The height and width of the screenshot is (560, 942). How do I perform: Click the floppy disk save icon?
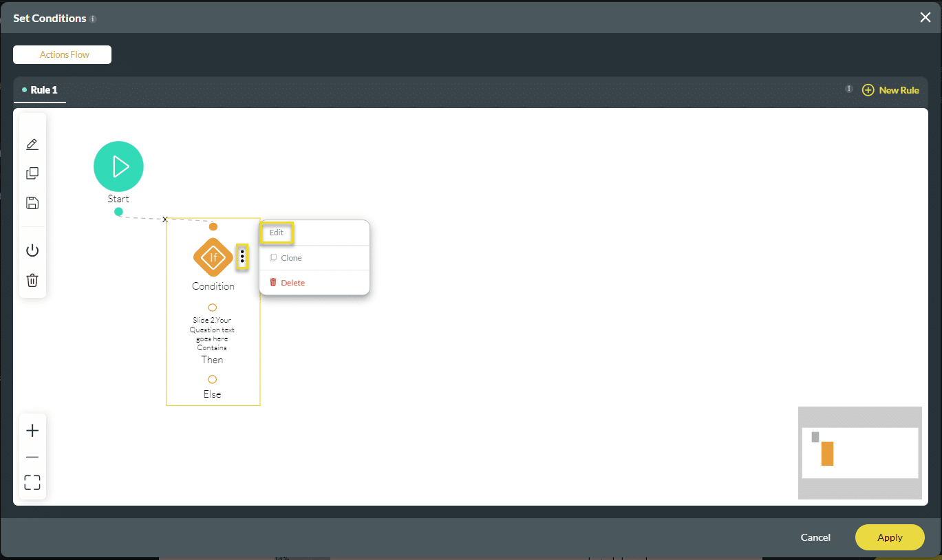[x=32, y=203]
